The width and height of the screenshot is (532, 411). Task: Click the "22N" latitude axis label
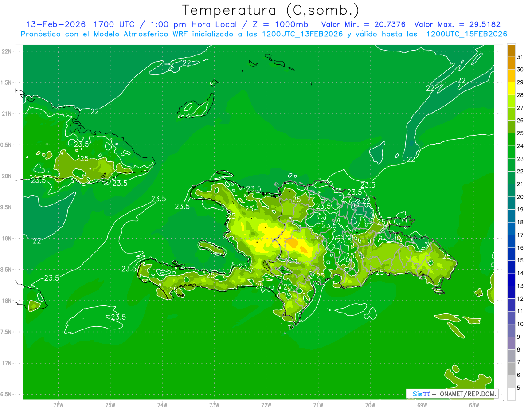tap(8, 51)
